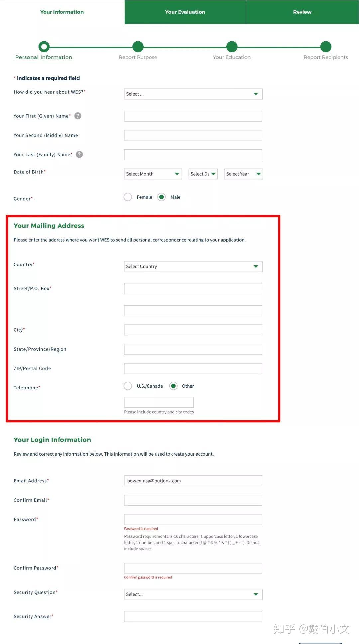Screen dimensions: 359x644
Task: Switch to the Review tab
Action: 302,12
